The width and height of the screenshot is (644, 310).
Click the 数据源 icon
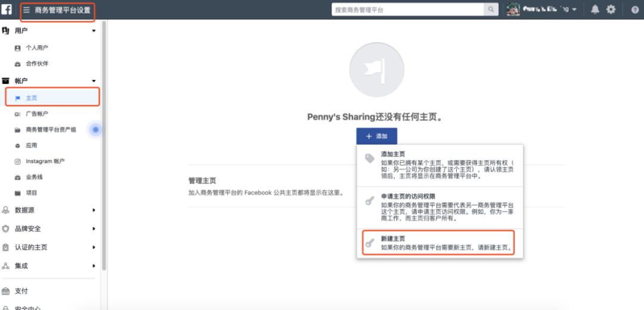[x=6, y=210]
